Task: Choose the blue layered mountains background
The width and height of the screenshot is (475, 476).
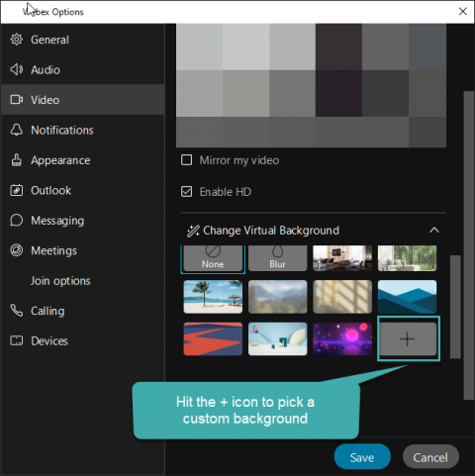Action: [x=407, y=297]
